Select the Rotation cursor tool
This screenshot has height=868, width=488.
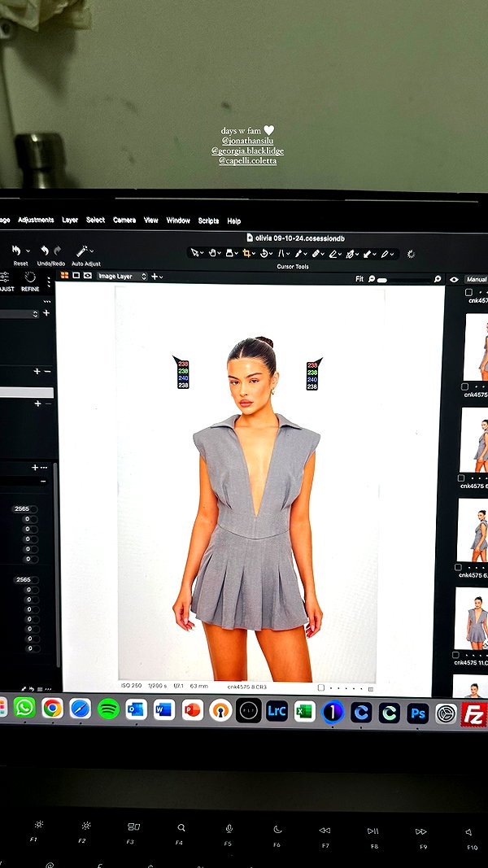[264, 253]
